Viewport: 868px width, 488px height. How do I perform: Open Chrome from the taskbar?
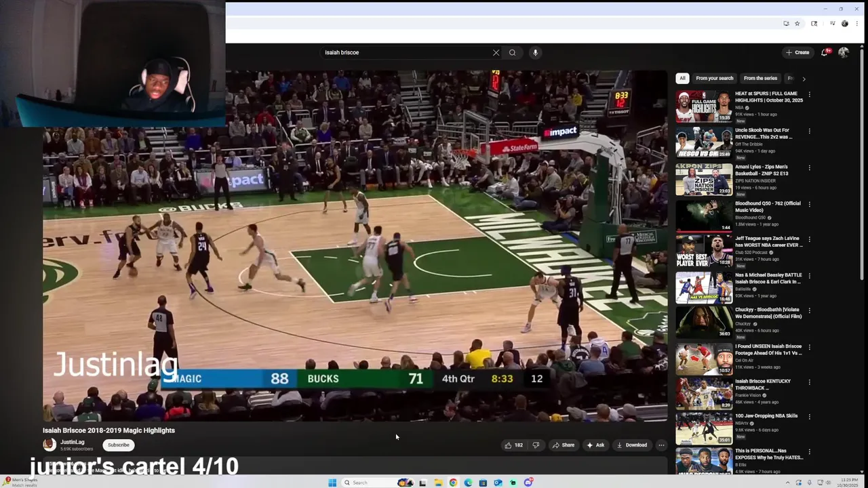pos(453,483)
